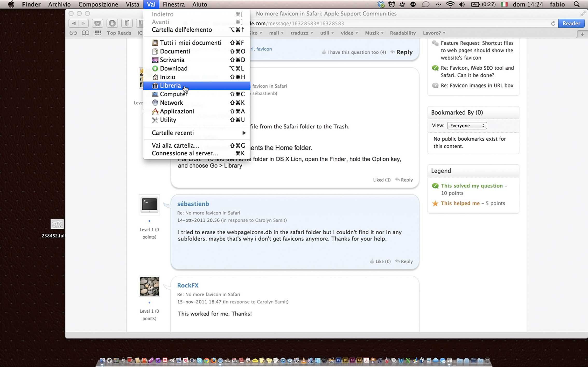Add a new tab with plus button
This screenshot has width=588, height=367.
click(582, 34)
